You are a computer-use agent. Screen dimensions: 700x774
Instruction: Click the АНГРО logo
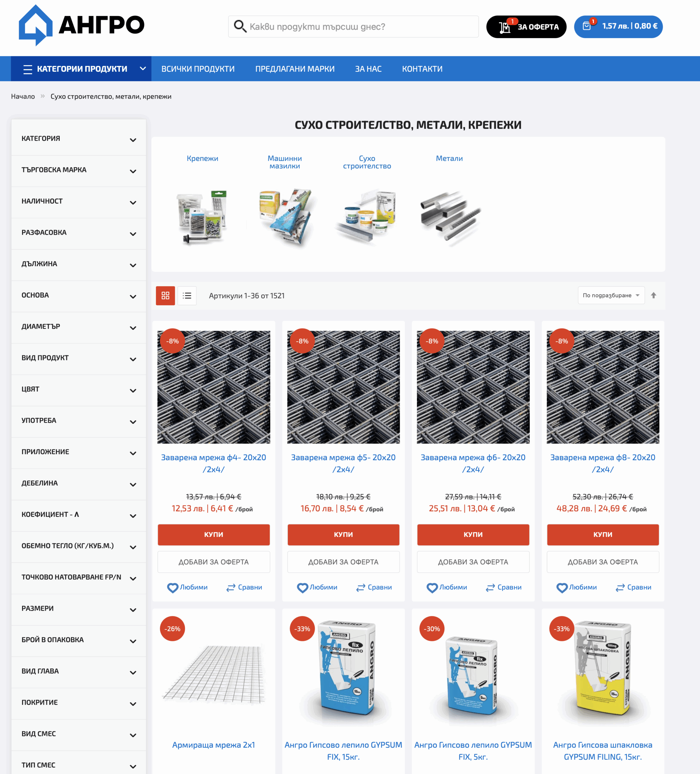81,25
